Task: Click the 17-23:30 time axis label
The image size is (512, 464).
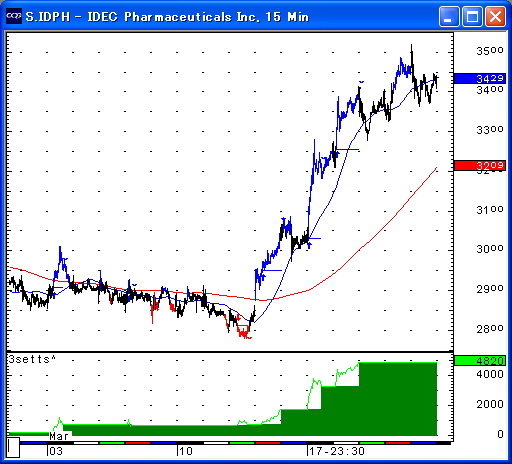Action: coord(337,451)
